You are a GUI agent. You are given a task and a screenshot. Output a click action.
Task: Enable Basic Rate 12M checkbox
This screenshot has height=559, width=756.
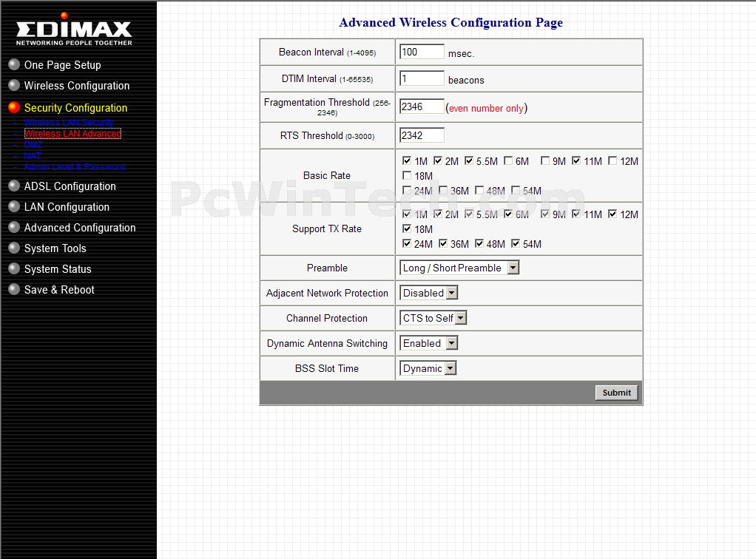click(612, 160)
